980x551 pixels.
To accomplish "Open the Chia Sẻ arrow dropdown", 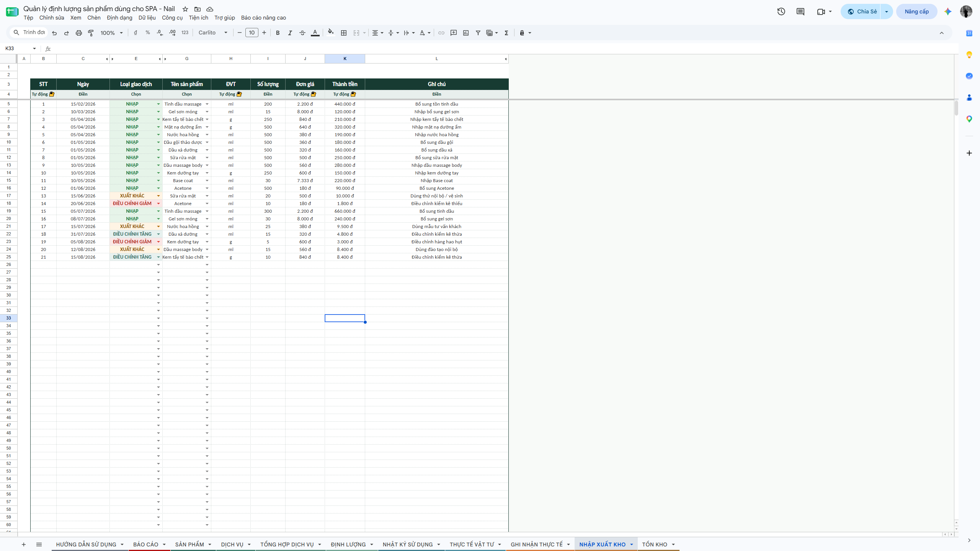I will (x=887, y=11).
